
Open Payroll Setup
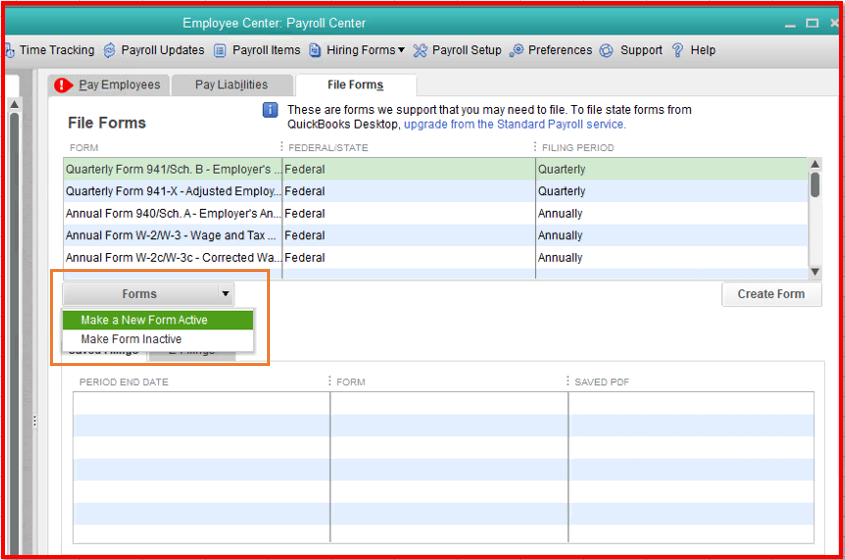(x=466, y=50)
